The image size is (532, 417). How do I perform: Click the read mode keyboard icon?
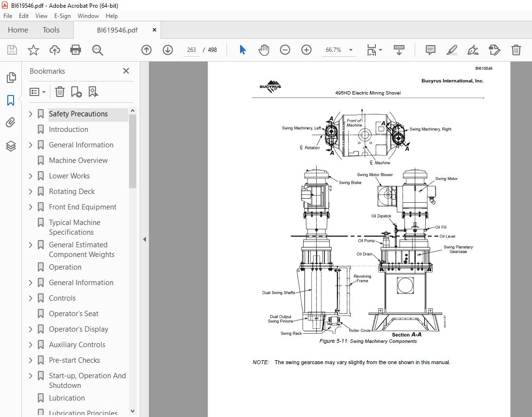pyautogui.click(x=399, y=50)
